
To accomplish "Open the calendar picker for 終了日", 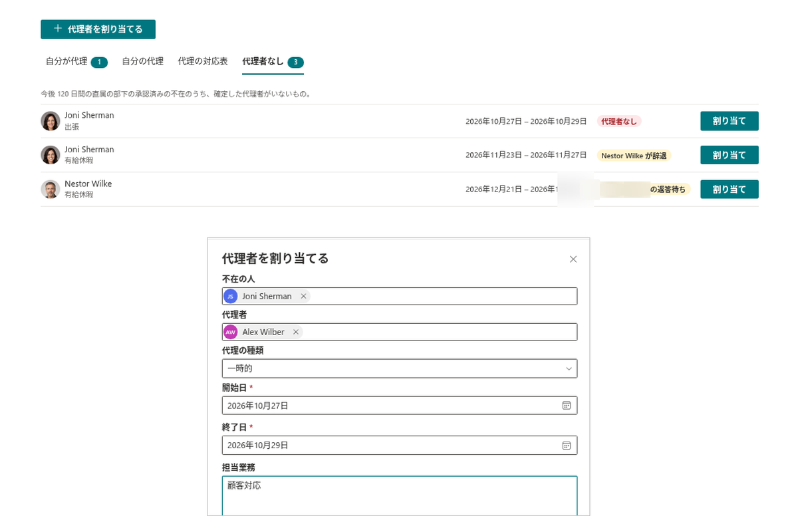I will tap(567, 445).
